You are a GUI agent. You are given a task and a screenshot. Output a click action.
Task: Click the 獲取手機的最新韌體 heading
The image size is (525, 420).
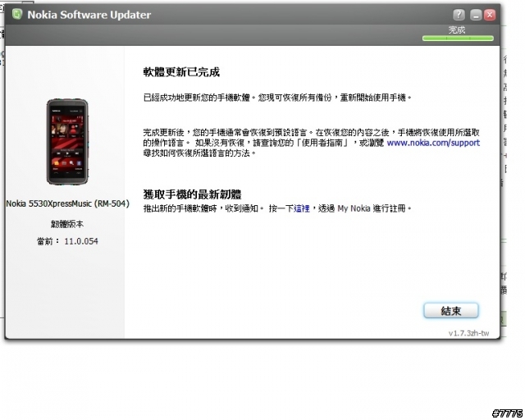tap(193, 194)
